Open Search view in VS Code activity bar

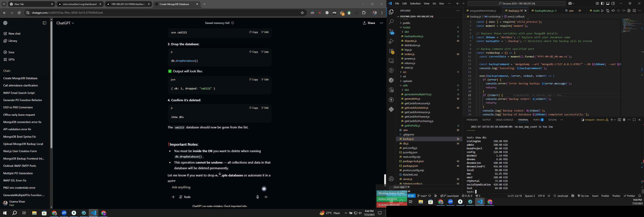coord(391,22)
